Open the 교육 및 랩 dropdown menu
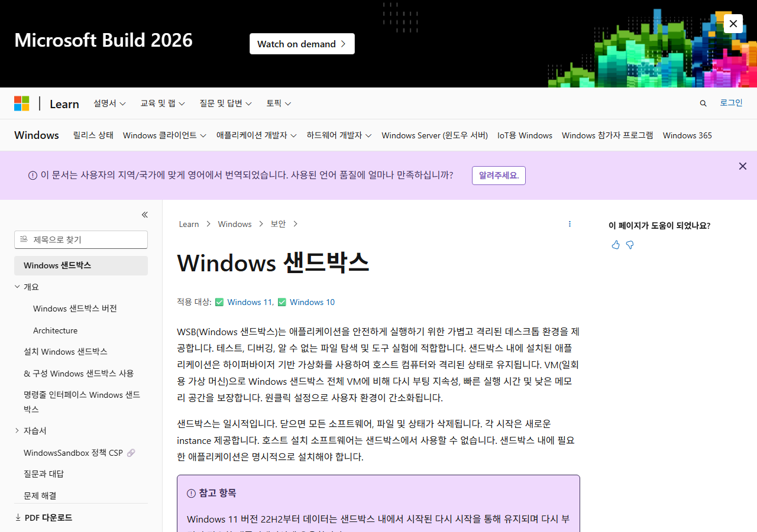This screenshot has height=532, width=757. [x=163, y=103]
